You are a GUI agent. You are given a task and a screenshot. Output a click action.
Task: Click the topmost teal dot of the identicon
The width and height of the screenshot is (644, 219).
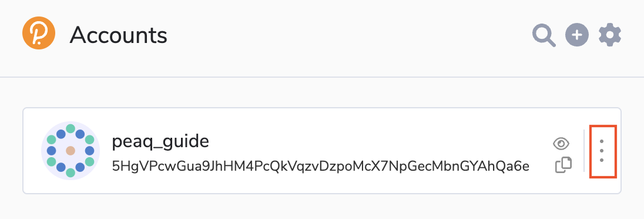[x=71, y=129]
